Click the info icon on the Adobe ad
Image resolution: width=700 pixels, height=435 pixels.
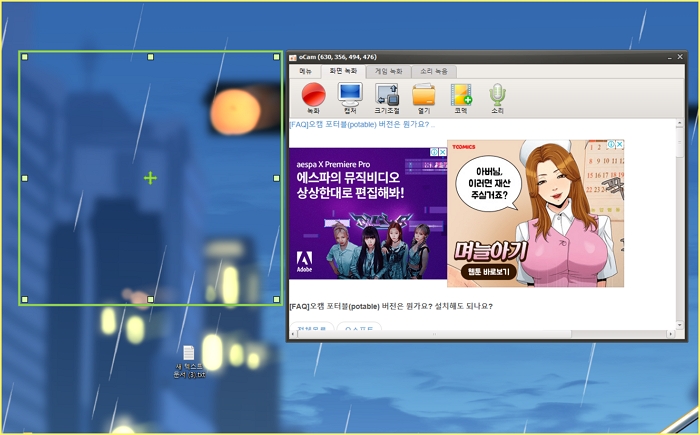(434, 152)
